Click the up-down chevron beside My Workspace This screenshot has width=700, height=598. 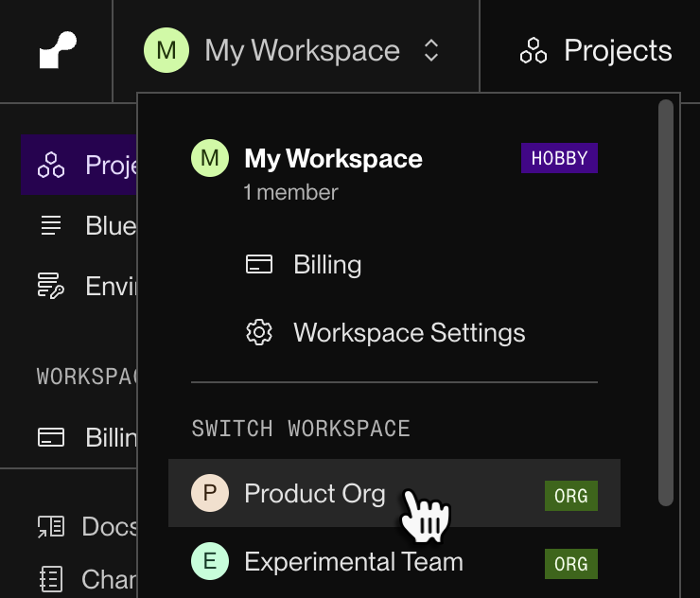(430, 50)
